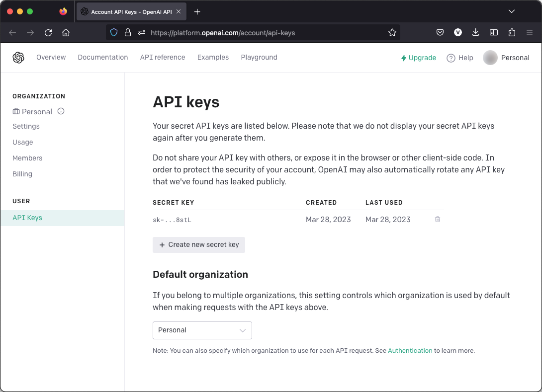This screenshot has height=392, width=542.
Task: Click the LAST USED column header
Action: point(384,203)
